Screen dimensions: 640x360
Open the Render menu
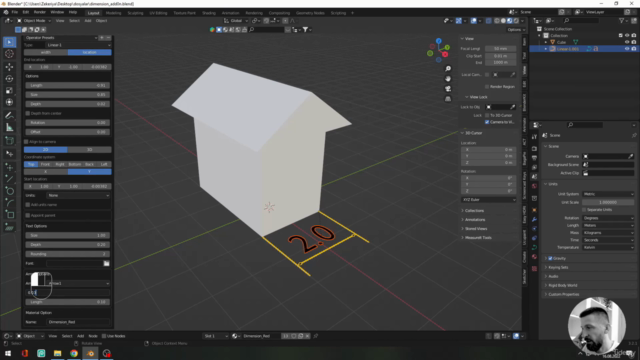(40, 12)
